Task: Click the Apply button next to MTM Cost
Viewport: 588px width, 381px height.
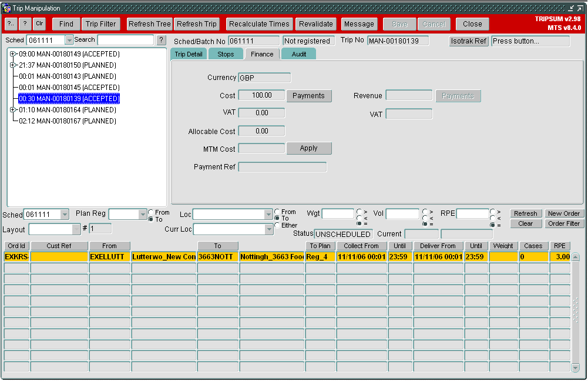Action: [308, 148]
